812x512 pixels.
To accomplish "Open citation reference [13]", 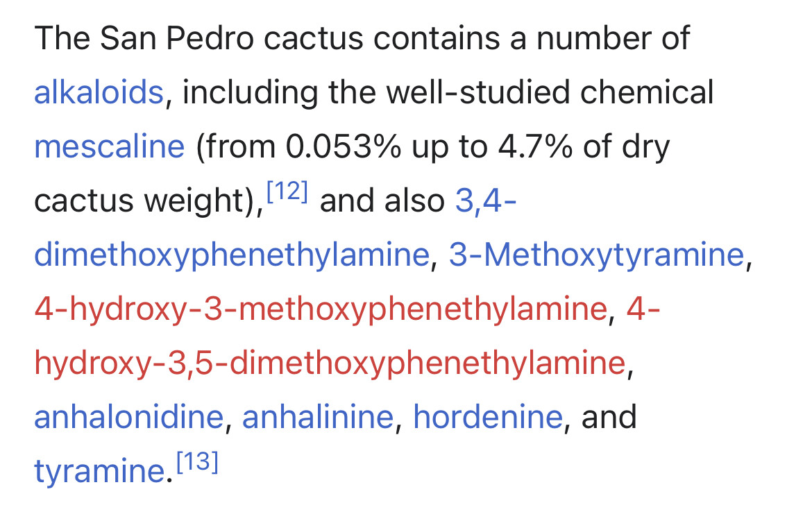I will click(x=197, y=462).
